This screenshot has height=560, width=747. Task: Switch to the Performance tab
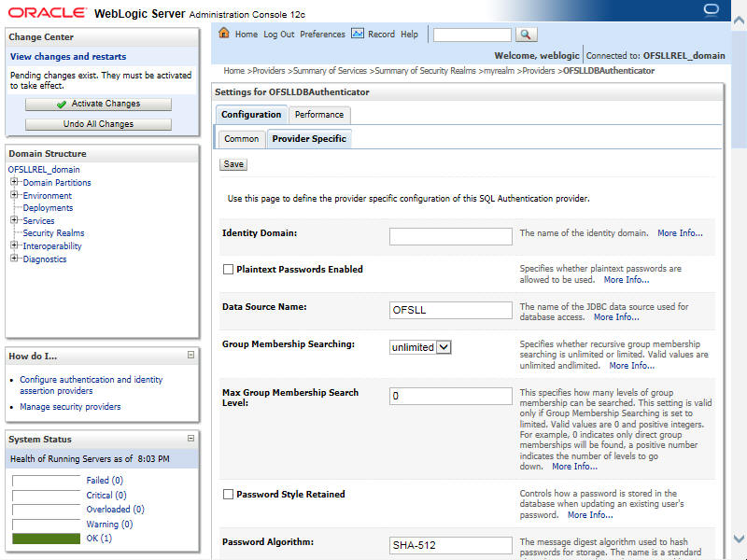319,115
